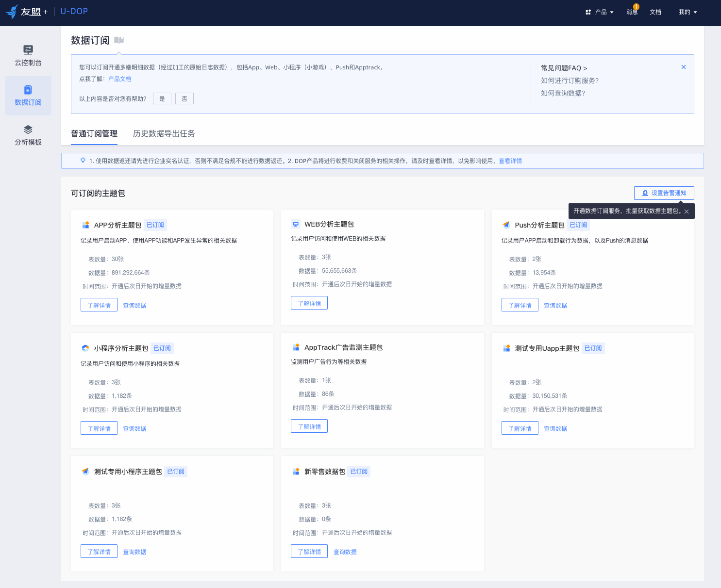Click the 友盟+ logo in header

pos(27,12)
